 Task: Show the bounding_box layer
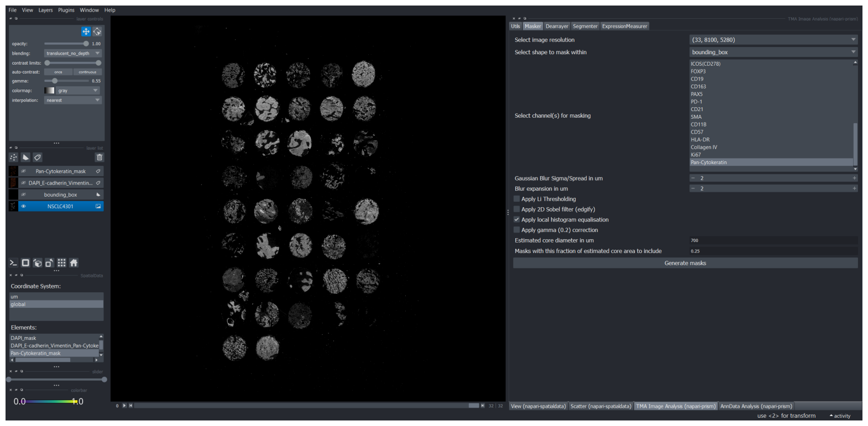[23, 194]
